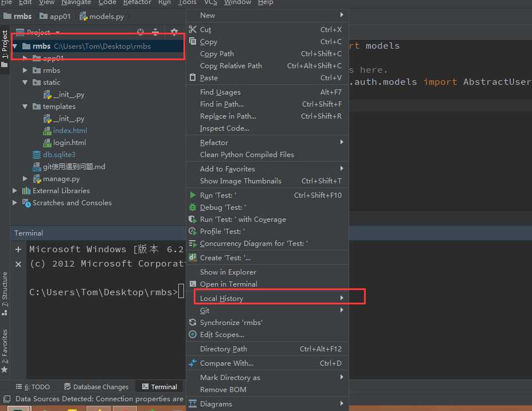Viewport: 532px width, 411px height.
Task: Click the Copy icon in context menu
Action: [193, 41]
